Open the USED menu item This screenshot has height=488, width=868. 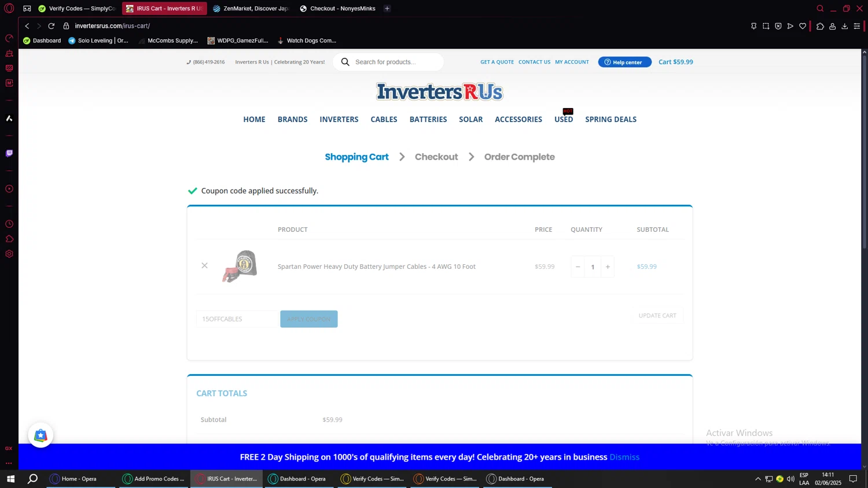[564, 119]
